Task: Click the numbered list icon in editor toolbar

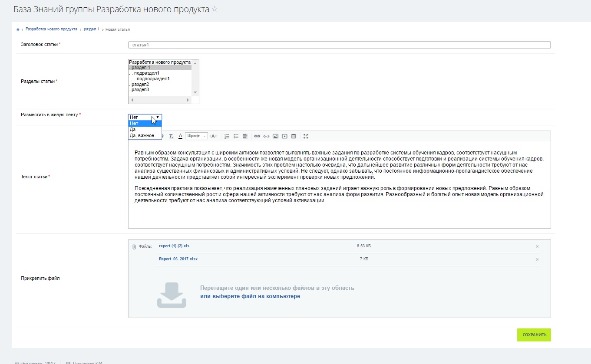Action: [227, 136]
